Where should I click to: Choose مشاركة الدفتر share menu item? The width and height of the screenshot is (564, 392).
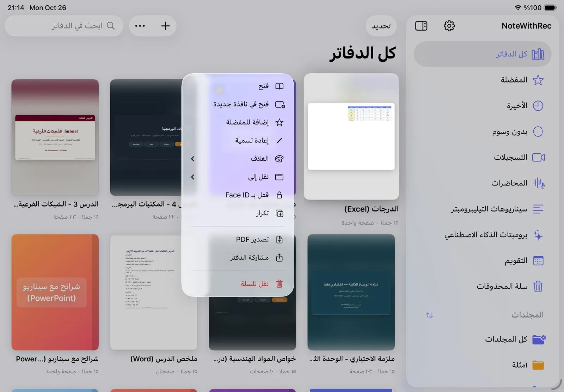(238, 258)
